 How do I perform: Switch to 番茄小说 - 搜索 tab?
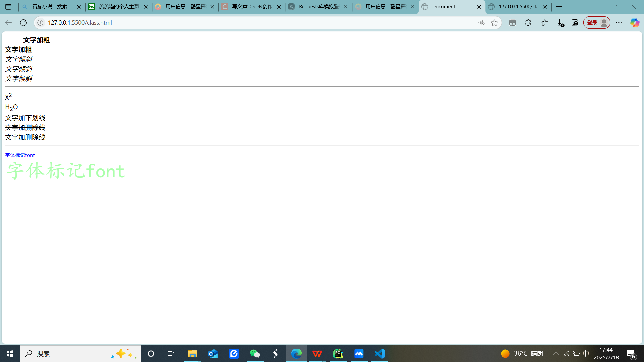click(52, 7)
